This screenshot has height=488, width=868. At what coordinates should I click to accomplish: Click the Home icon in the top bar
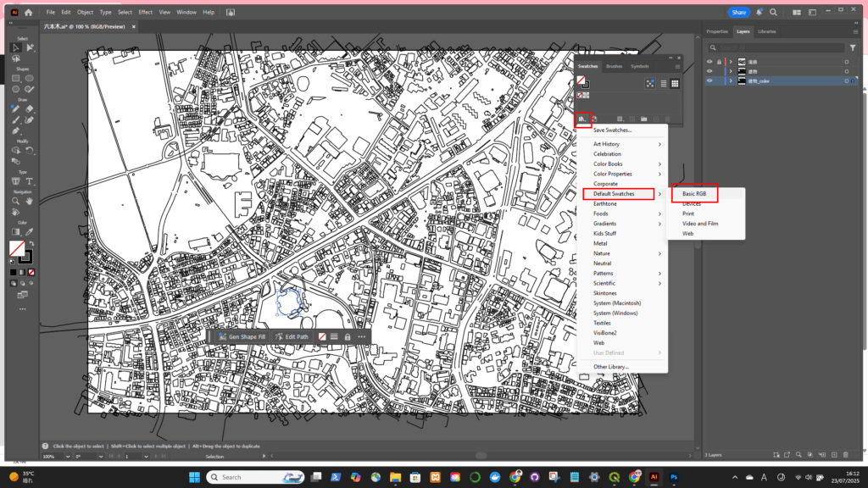(x=28, y=13)
